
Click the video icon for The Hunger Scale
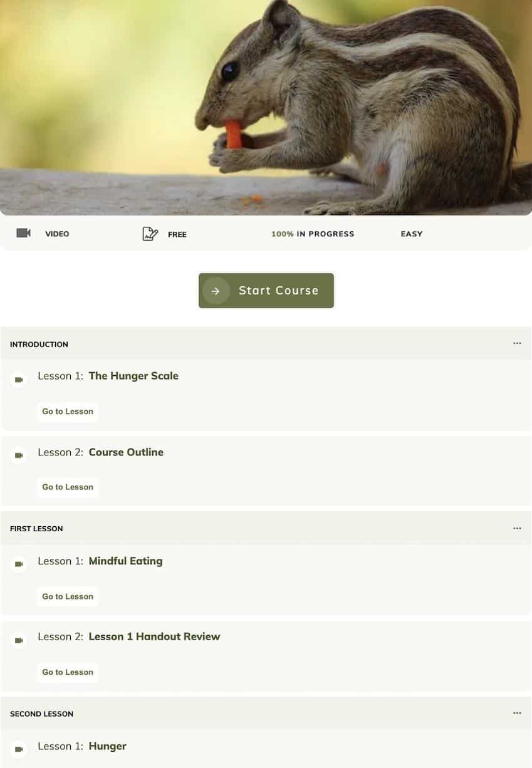pyautogui.click(x=19, y=380)
